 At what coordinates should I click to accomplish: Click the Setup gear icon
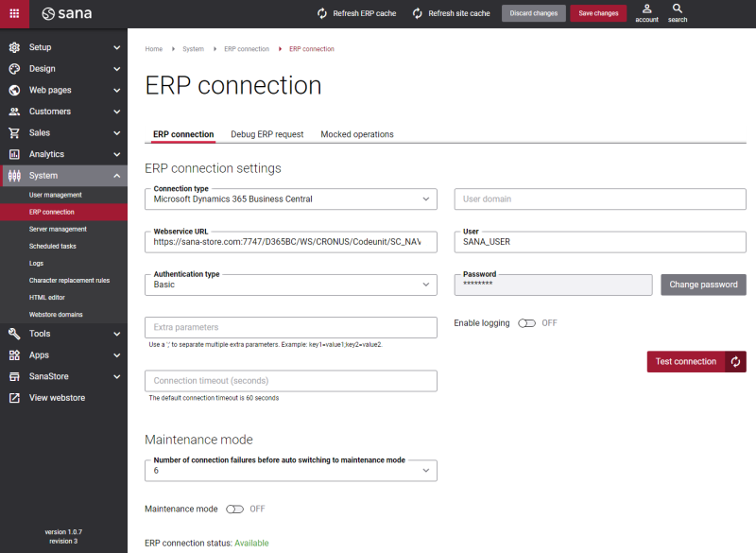(x=14, y=47)
